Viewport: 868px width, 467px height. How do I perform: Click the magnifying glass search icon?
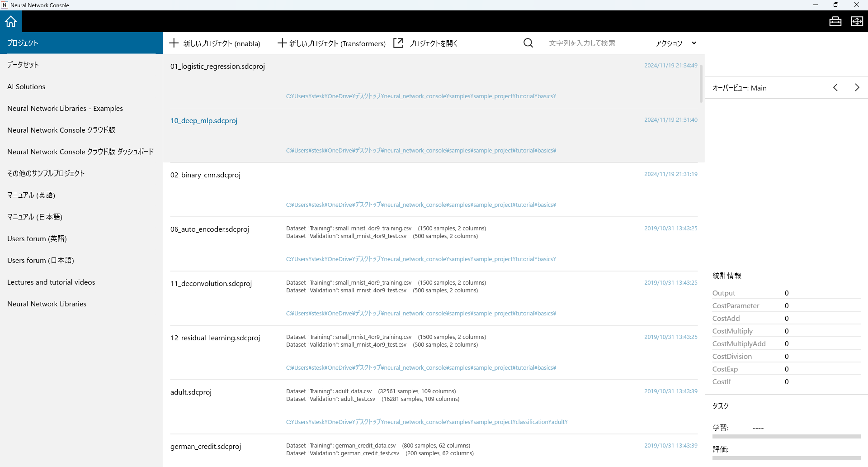(528, 43)
